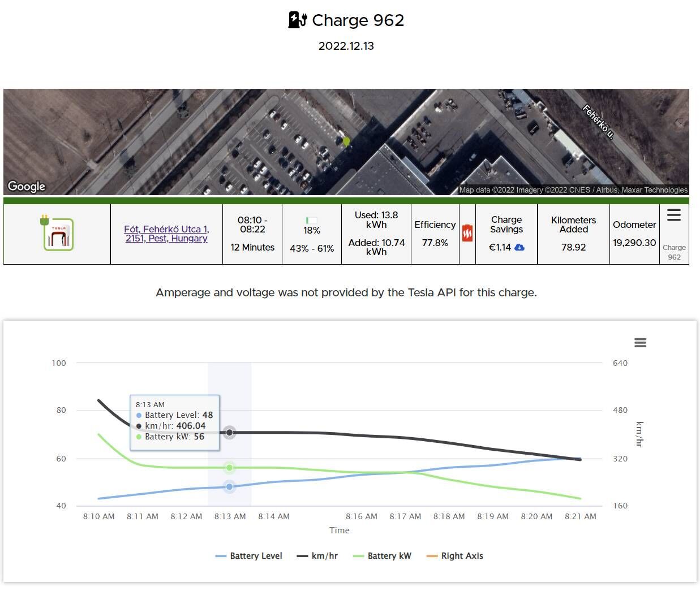Click the red battery heating icon
Screen dimensions: 700x591
point(467,233)
